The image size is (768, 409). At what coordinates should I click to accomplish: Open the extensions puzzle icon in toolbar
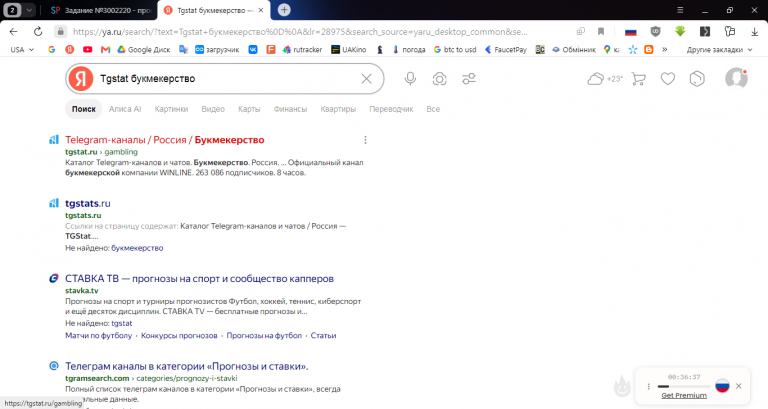coord(730,31)
